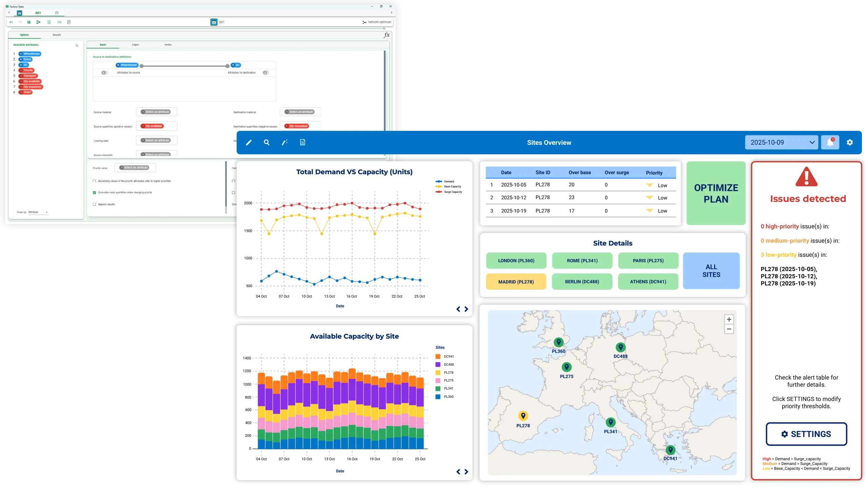Go to next page of Demand VS Capacity chart
Viewport: 868px width, 488px height.
tap(467, 309)
